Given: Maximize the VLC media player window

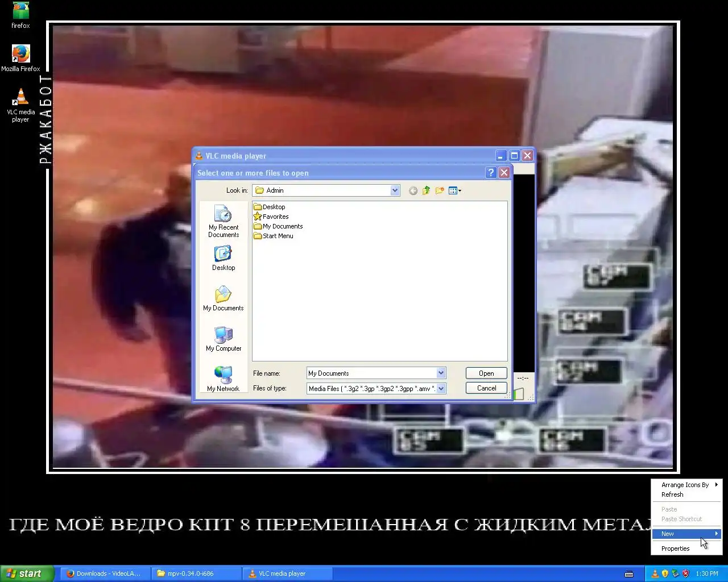Looking at the screenshot, I should coord(514,156).
